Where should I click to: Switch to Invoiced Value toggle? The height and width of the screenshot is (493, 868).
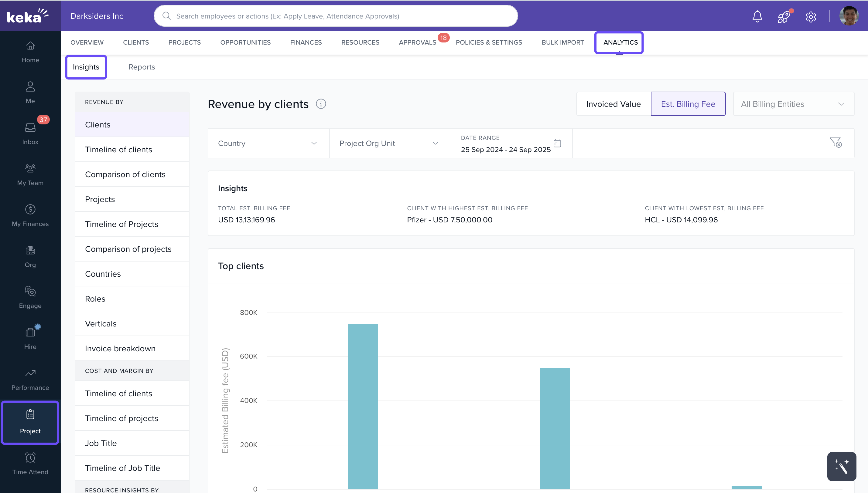[613, 104]
